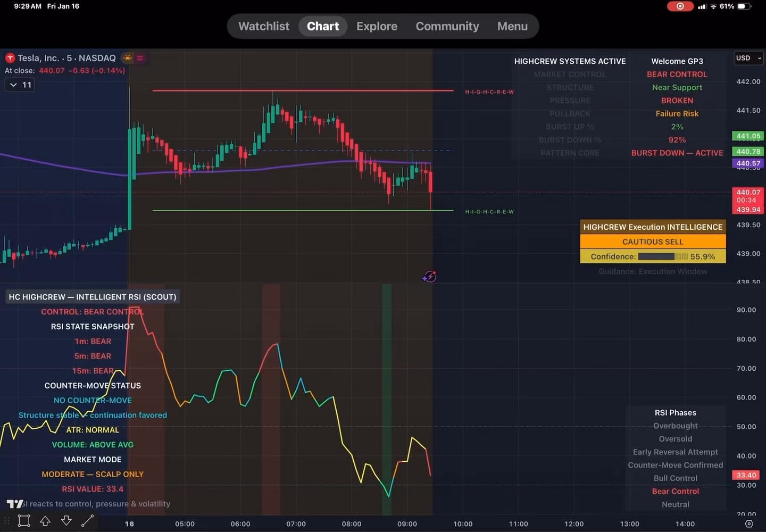Tap the red screen recording indicator

[680, 6]
